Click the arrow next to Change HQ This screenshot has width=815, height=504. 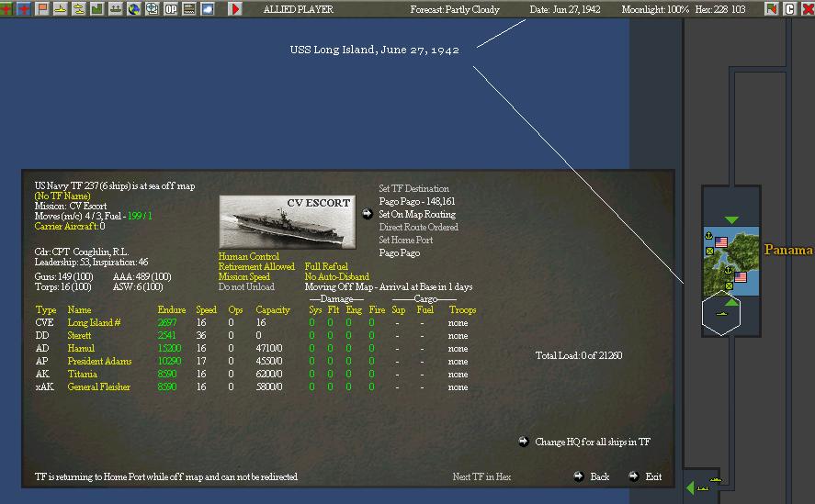tap(524, 442)
